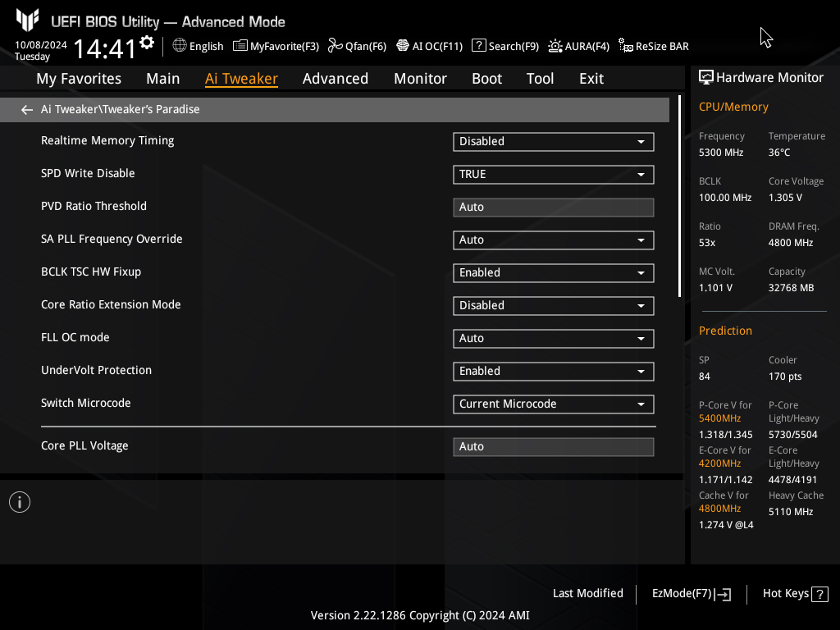Click Core PLL Voltage input field
This screenshot has height=630, width=840.
click(554, 447)
